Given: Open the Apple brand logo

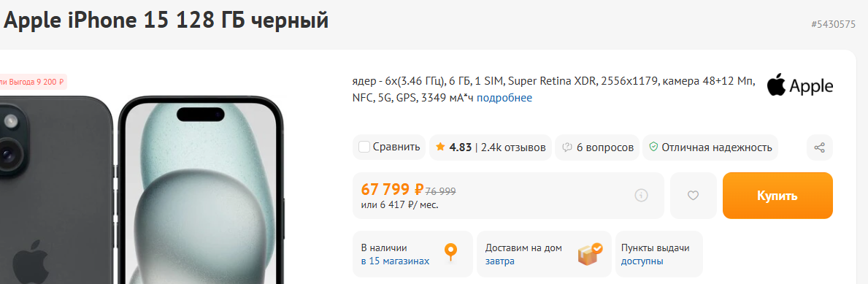Looking at the screenshot, I should tap(800, 85).
